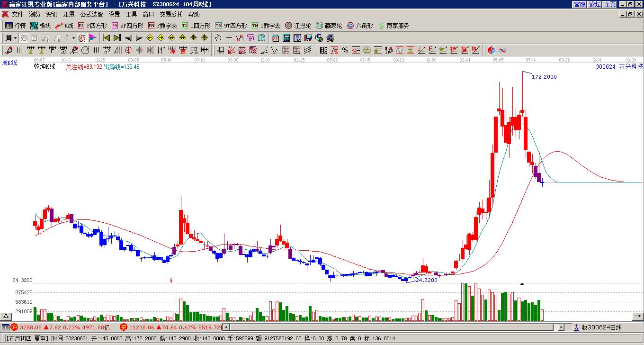The width and height of the screenshot is (644, 345).
Task: Click the red 沪 Shanghai index icon
Action: click(14, 327)
